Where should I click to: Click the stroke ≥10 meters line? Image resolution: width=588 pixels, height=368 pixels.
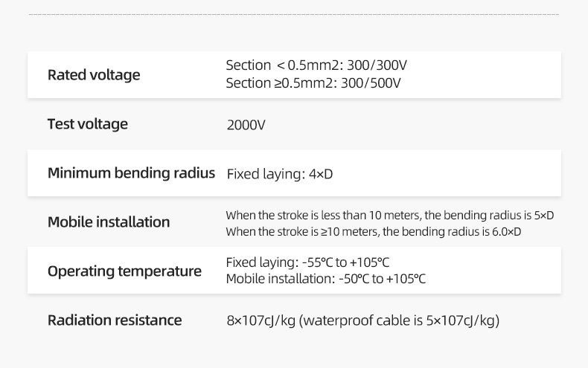point(373,231)
